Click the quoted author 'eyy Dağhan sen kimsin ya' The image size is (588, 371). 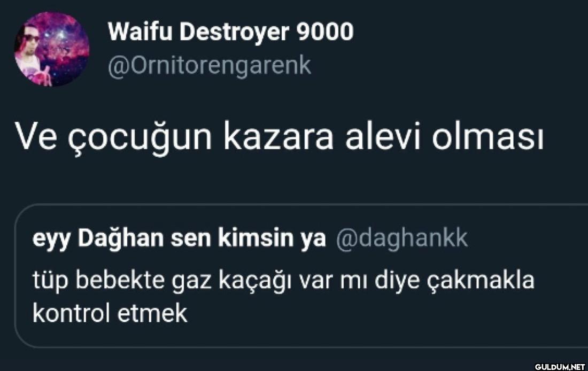179,239
